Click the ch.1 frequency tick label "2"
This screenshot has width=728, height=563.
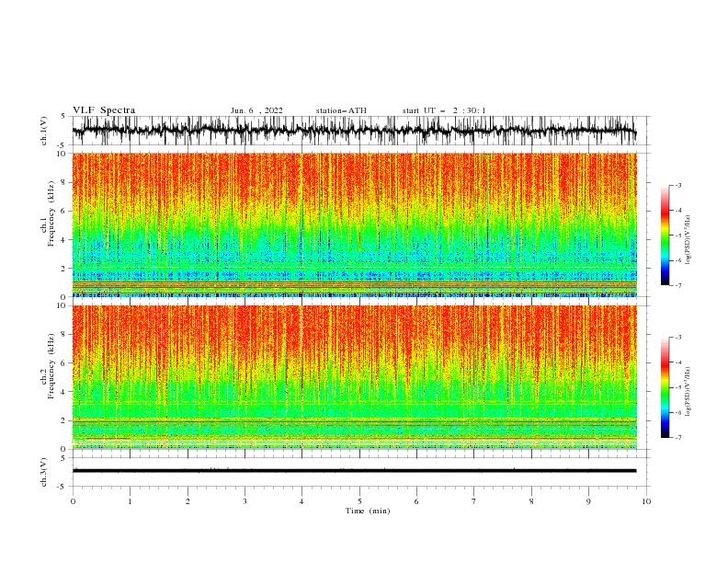(63, 268)
